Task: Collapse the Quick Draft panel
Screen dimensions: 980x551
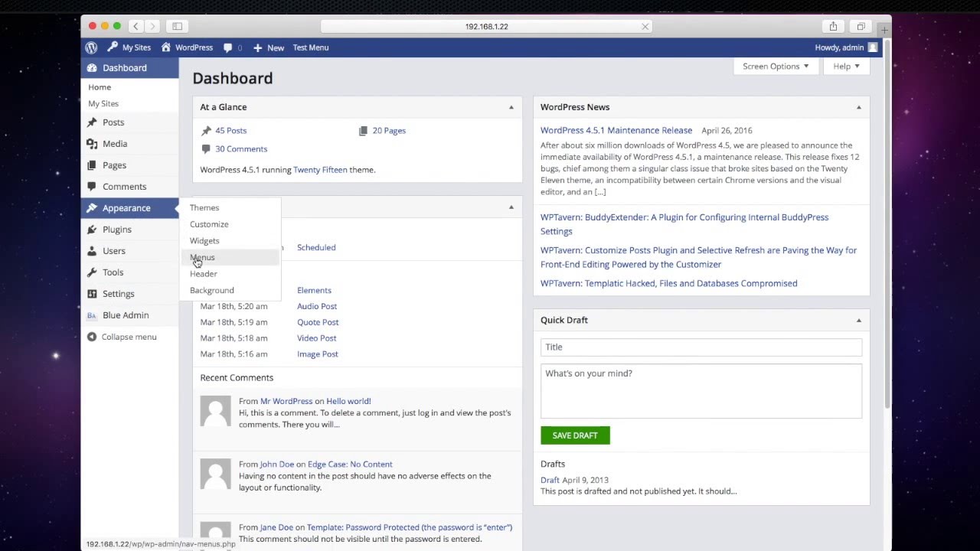Action: (x=859, y=320)
